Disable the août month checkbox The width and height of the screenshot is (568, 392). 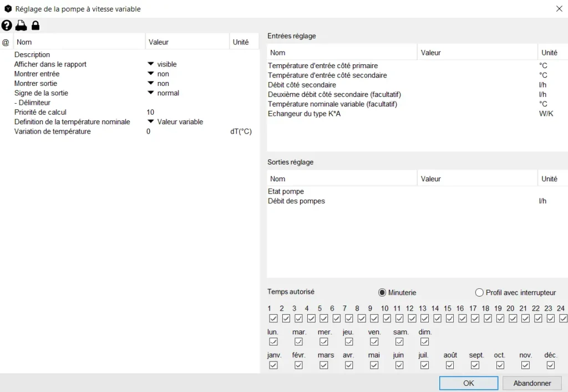(x=450, y=365)
